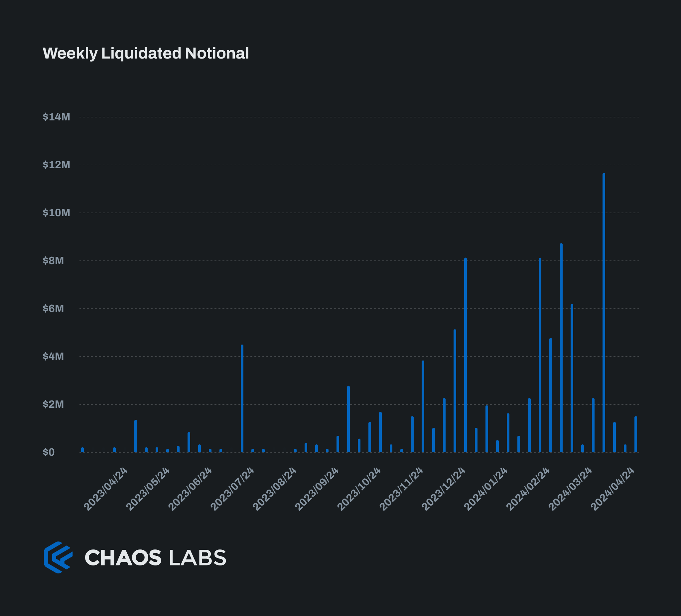The height and width of the screenshot is (616, 681).
Task: Click the July 2023 bar reaching about $4.5M
Action: (242, 398)
